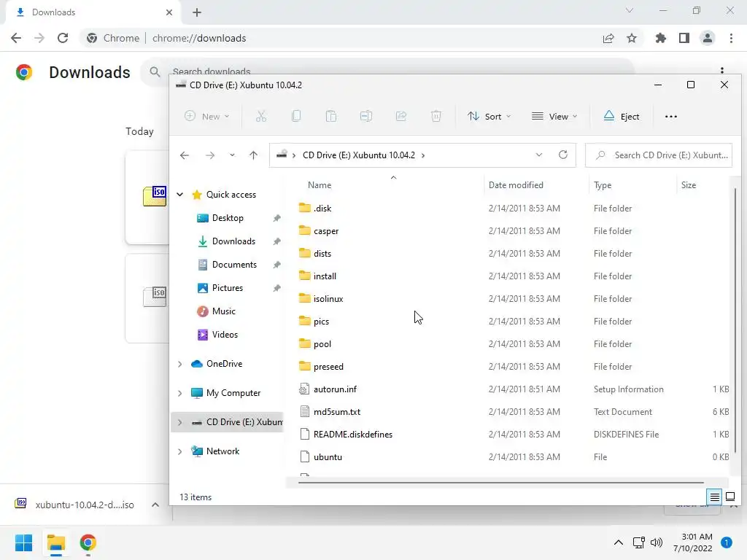Go forward in File Explorer navigation
This screenshot has height=560, width=747.
click(209, 155)
